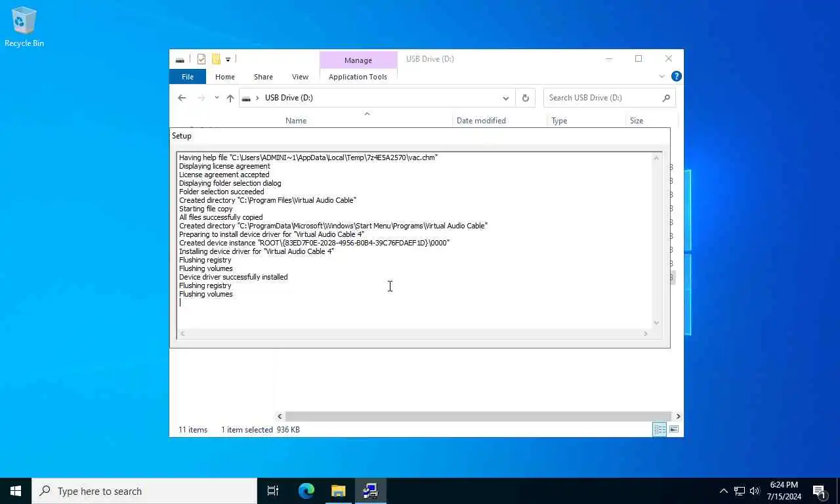Viewport: 840px width, 504px height.
Task: Click USB Drive (D:) in address bar
Action: click(x=289, y=98)
